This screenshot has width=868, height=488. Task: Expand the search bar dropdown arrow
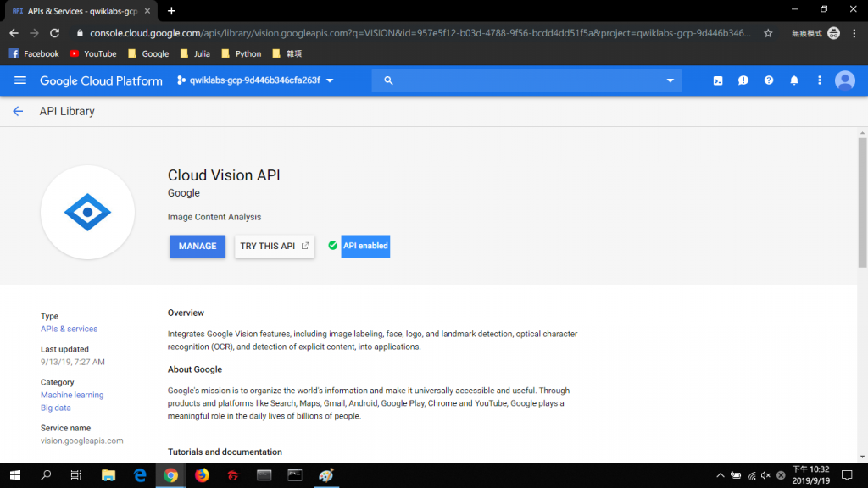click(x=670, y=80)
